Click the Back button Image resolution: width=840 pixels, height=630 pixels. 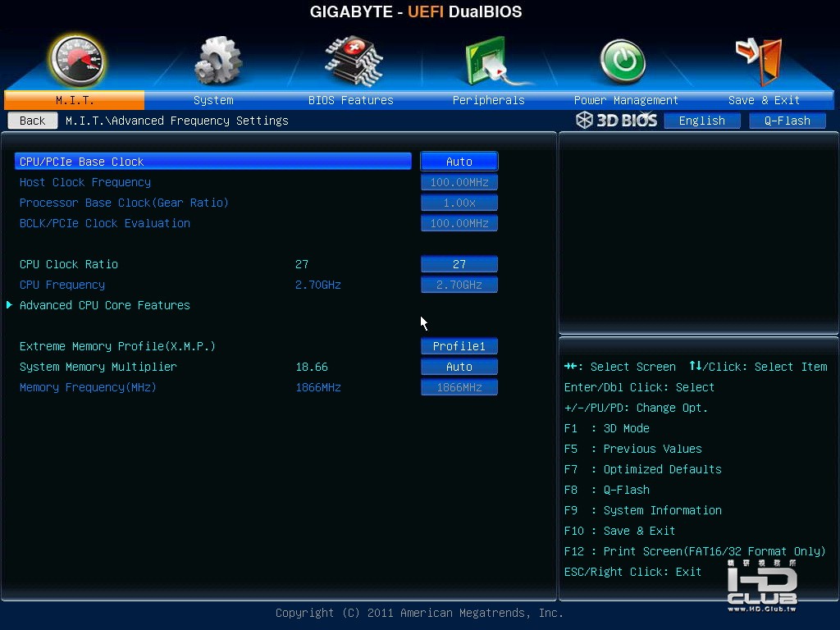(33, 121)
